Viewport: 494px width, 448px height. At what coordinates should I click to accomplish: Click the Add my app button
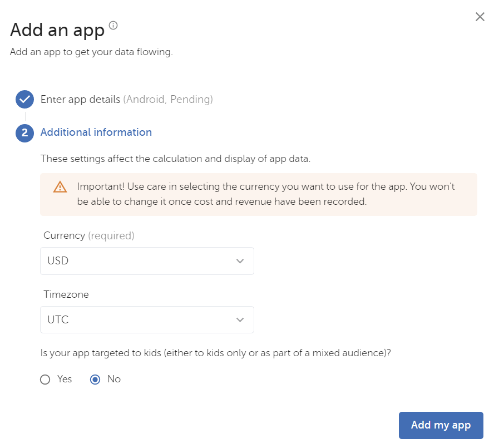click(441, 425)
